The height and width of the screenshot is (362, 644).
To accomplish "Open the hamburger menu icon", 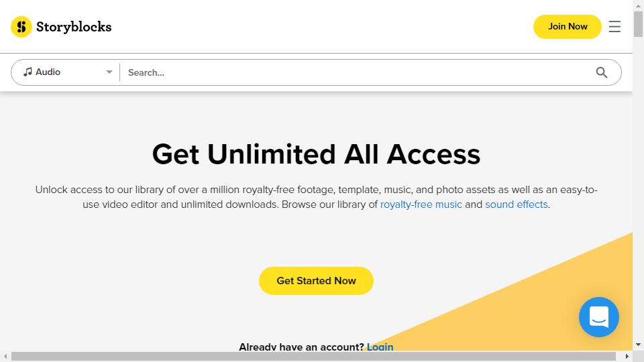I will [614, 27].
